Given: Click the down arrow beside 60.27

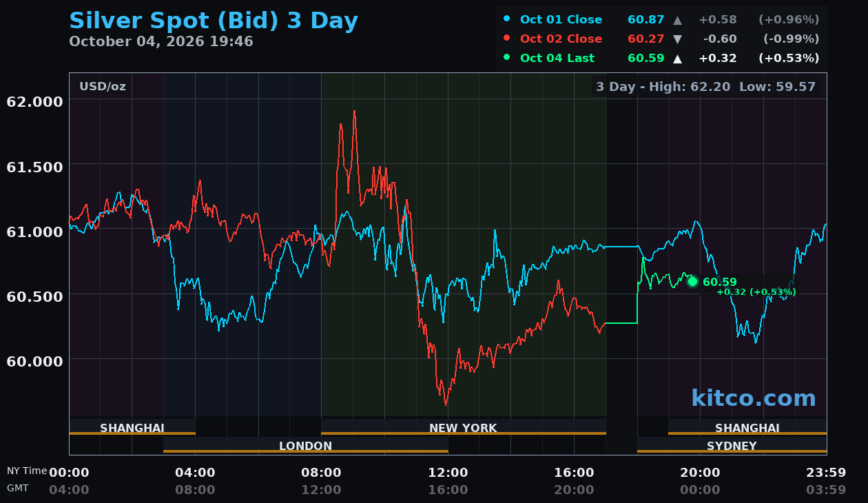Looking at the screenshot, I should pyautogui.click(x=677, y=39).
